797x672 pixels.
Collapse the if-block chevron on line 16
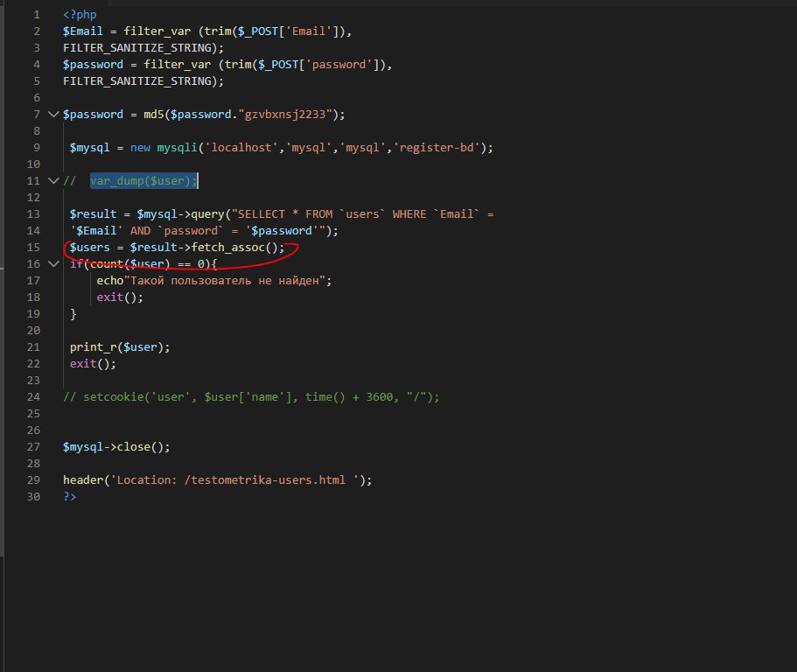(x=53, y=264)
